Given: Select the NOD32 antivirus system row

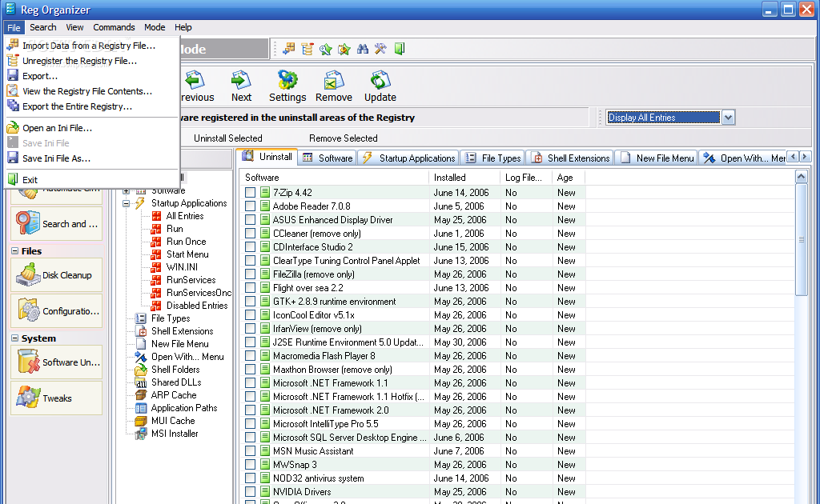Looking at the screenshot, I should 413,478.
